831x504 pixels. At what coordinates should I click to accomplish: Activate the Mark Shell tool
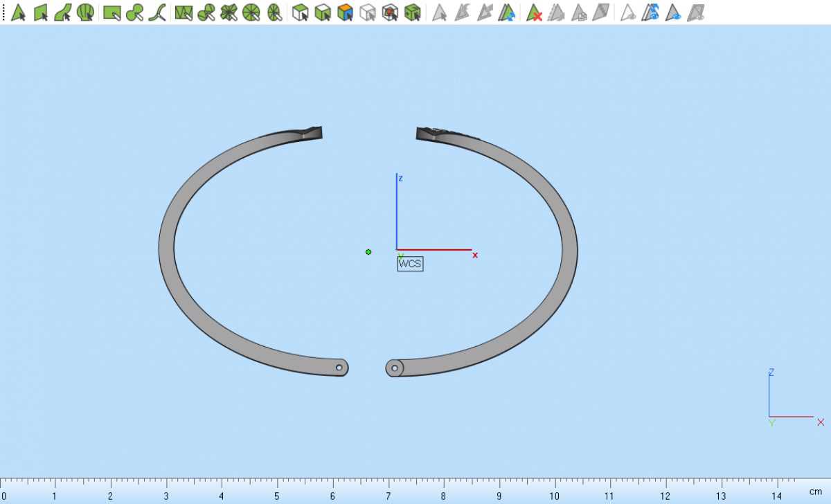tap(85, 12)
